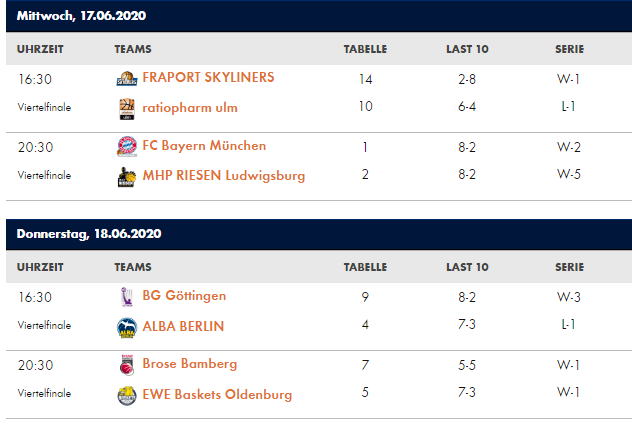Click the ALBA BERLIN team logo
This screenshot has height=426, width=632.
point(126,327)
